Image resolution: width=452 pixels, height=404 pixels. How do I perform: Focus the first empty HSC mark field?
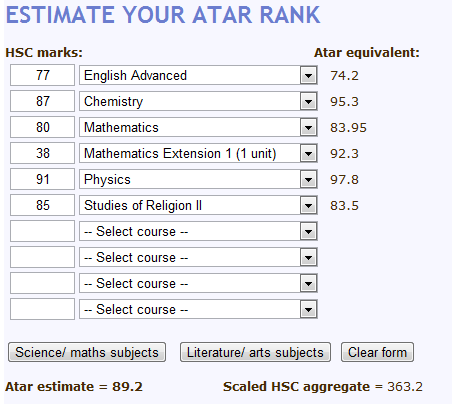pos(42,231)
